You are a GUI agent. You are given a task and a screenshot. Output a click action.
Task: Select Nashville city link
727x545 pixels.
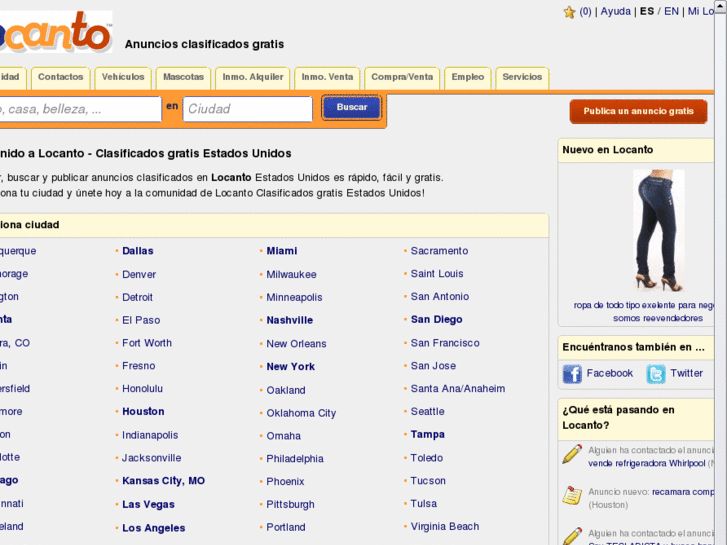[289, 321]
